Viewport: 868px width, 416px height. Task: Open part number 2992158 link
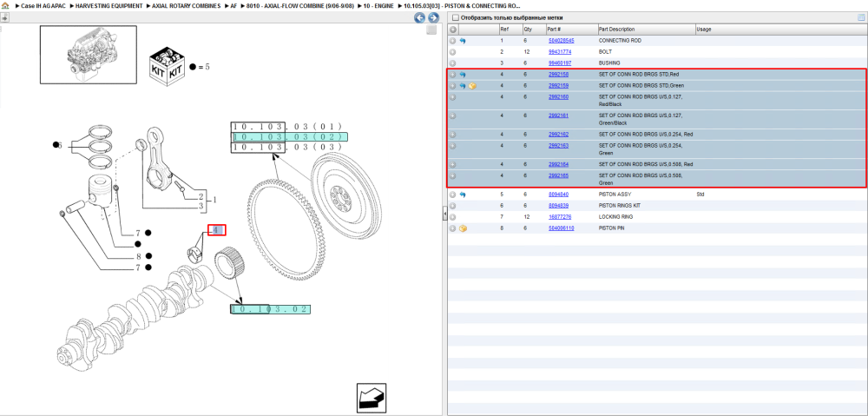(558, 74)
